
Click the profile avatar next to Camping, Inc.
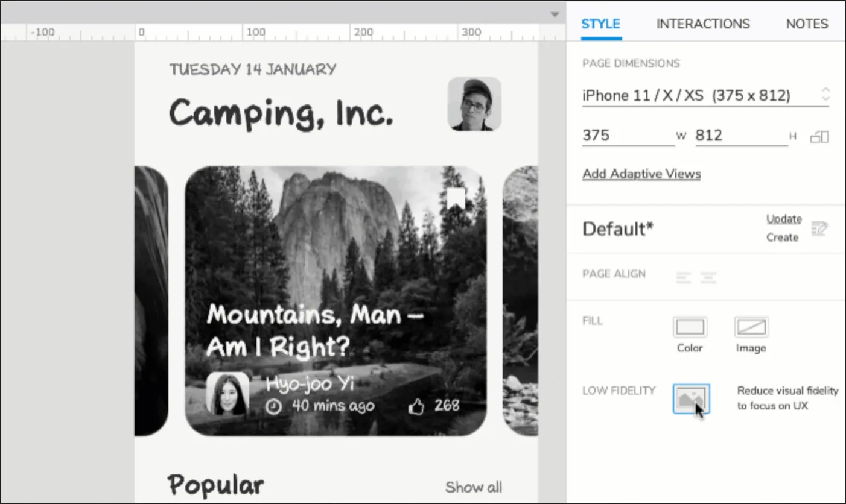click(x=474, y=104)
